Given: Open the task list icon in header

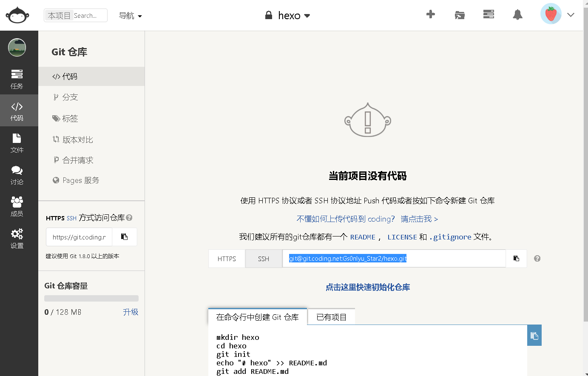Looking at the screenshot, I should [489, 15].
